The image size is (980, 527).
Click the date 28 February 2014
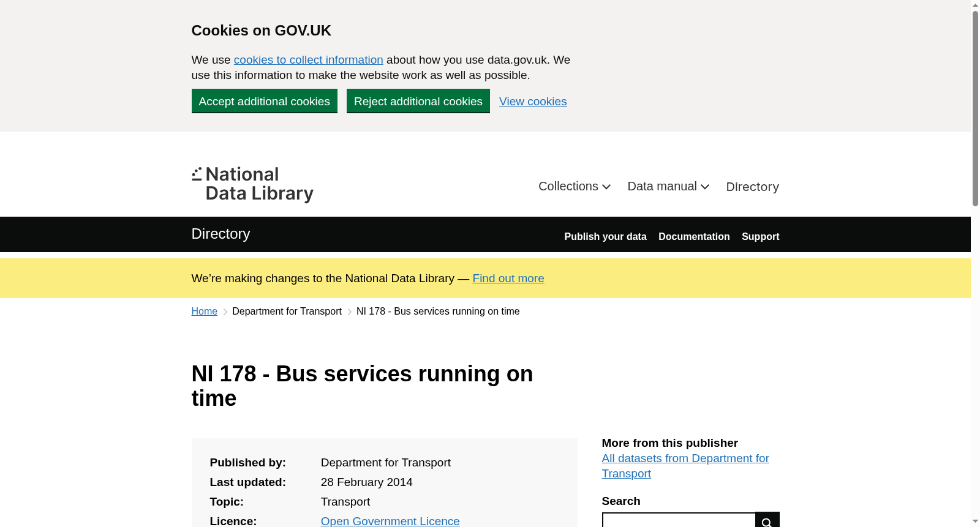366,482
